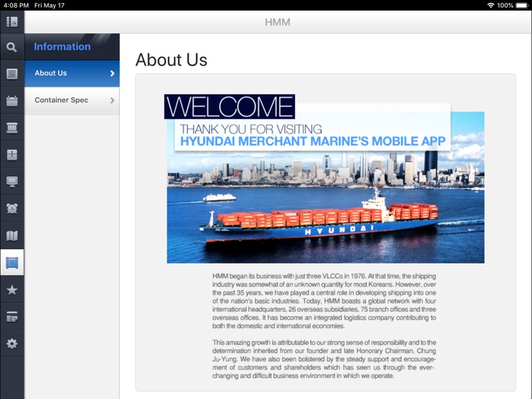Screen dimensions: 532x399
Task: Tap the battery indicator in status bar
Action: [x=521, y=6]
